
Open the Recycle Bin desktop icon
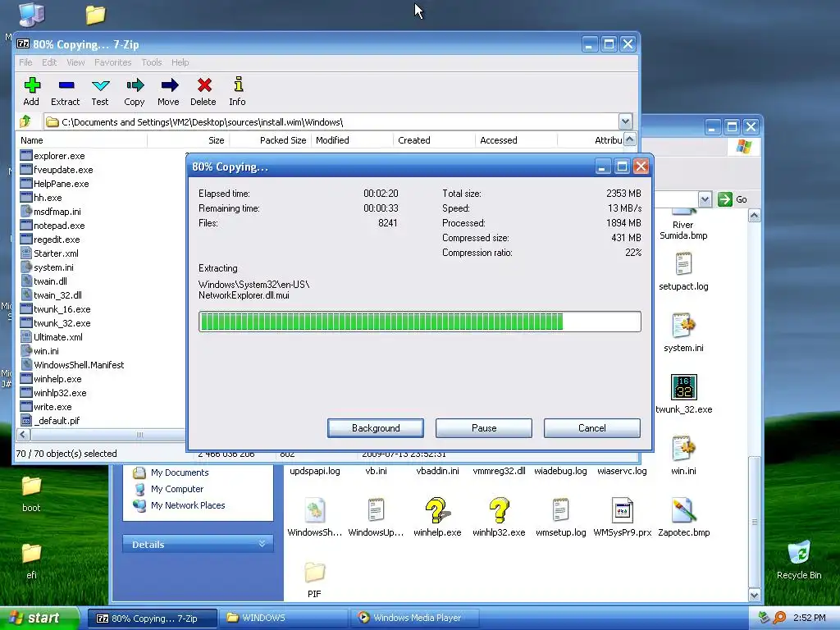point(799,559)
